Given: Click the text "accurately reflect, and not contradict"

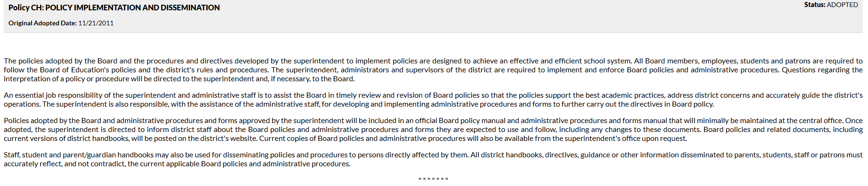Looking at the screenshot, I should (63, 164).
